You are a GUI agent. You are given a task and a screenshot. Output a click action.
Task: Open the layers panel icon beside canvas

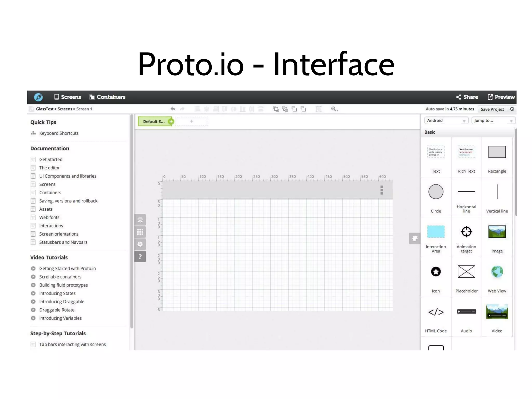[x=140, y=220]
